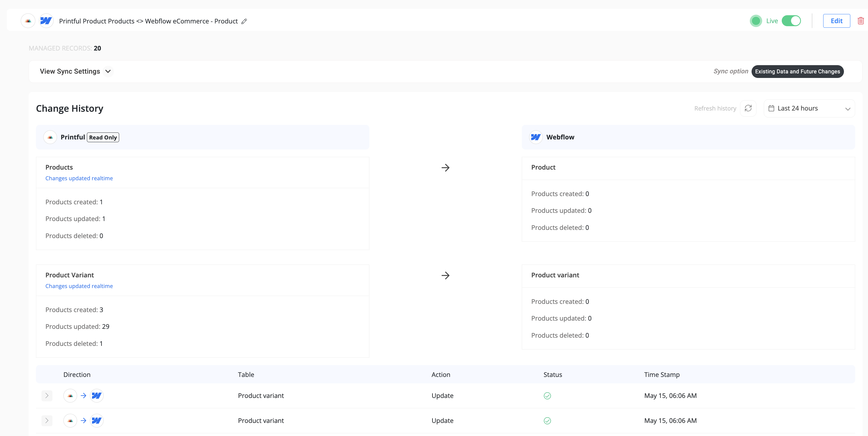Click the Sync option label

tap(731, 71)
